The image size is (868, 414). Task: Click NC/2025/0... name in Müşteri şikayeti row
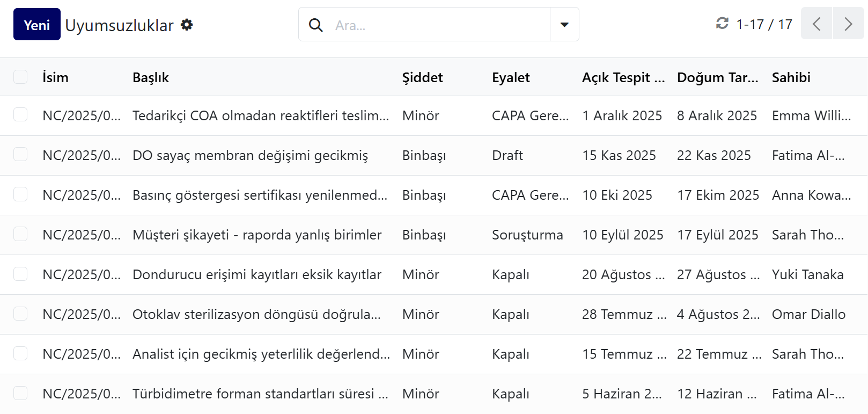pyautogui.click(x=82, y=235)
